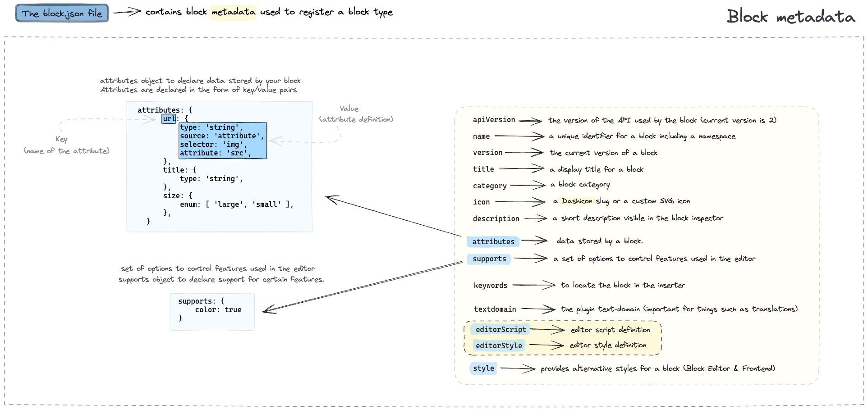Click the "selector: 'img'," code line
The image size is (868, 409).
click(213, 145)
